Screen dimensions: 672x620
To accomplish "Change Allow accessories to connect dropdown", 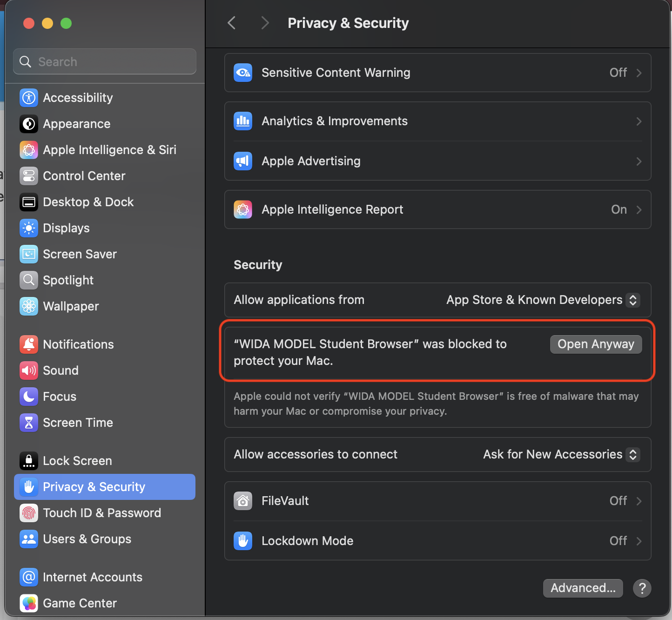I will [561, 455].
